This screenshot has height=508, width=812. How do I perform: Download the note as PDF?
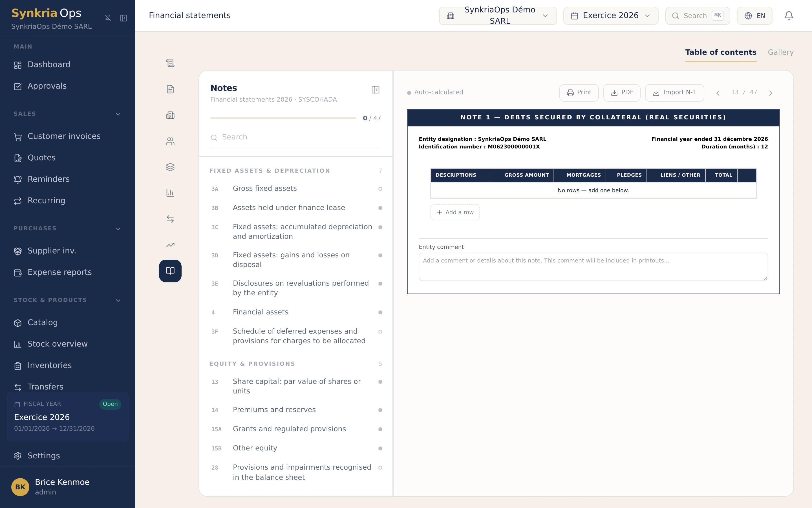(x=622, y=93)
